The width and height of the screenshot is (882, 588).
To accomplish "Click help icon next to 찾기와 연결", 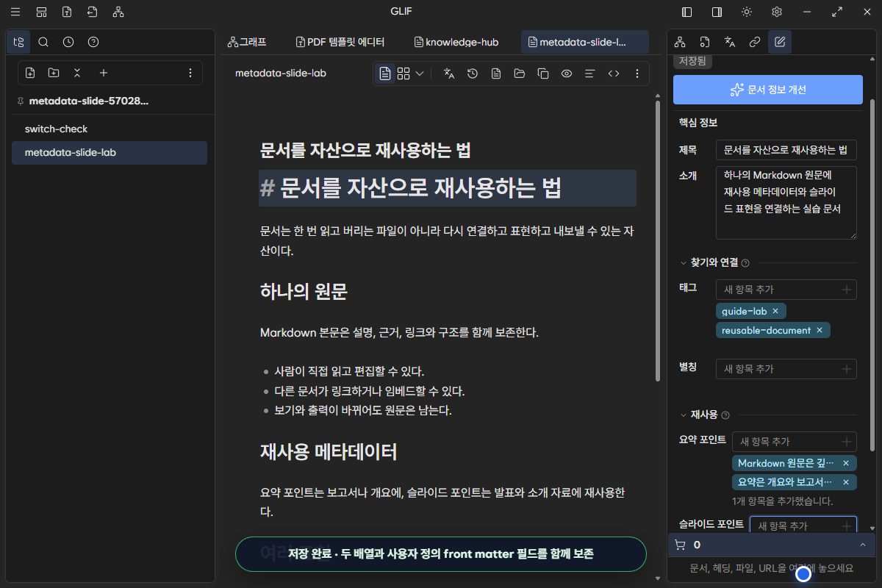I will click(x=745, y=263).
